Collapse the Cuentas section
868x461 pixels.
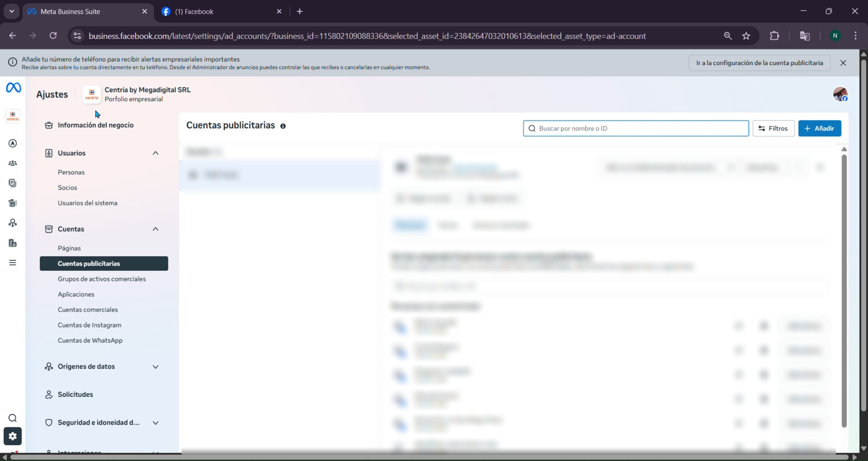[x=156, y=229]
